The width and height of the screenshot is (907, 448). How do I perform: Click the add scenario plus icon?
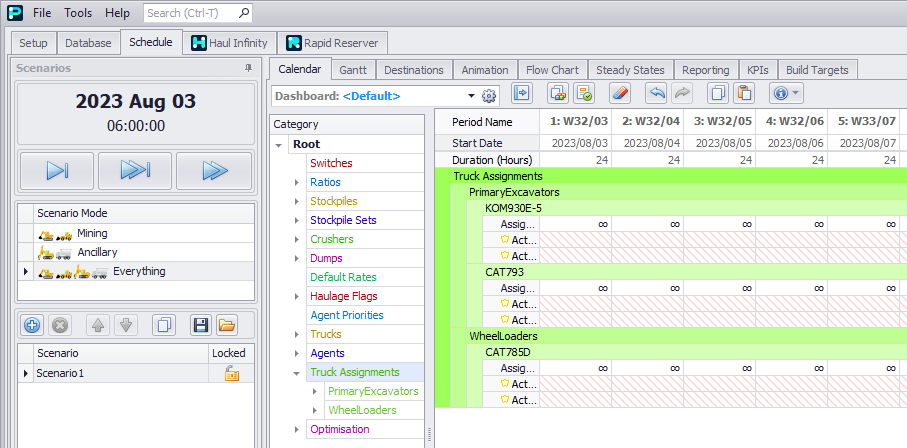click(x=32, y=325)
